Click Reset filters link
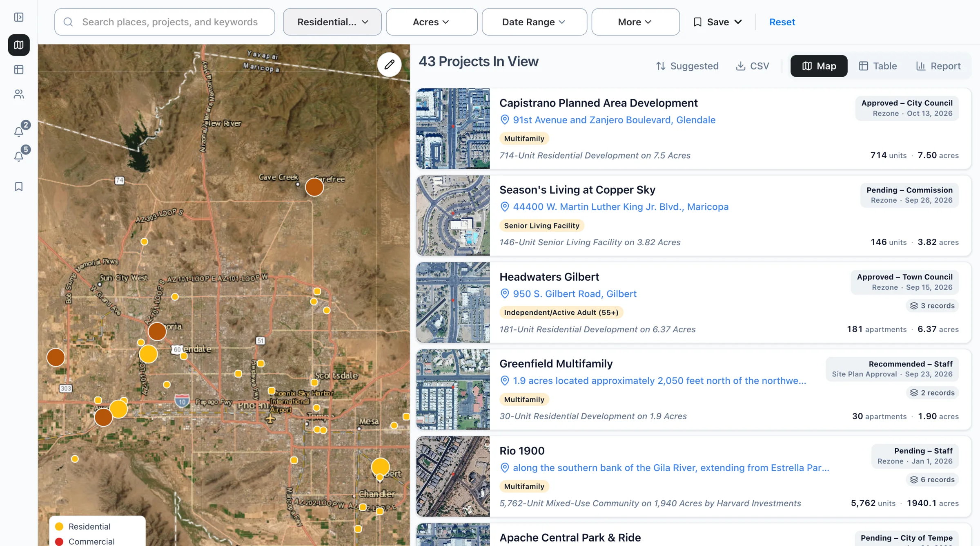The height and width of the screenshot is (546, 980). [782, 22]
